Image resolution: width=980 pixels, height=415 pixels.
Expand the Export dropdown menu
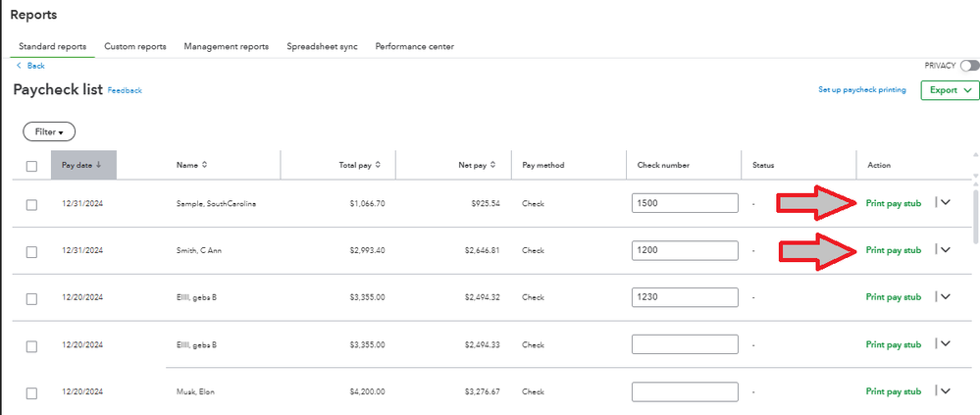click(950, 90)
